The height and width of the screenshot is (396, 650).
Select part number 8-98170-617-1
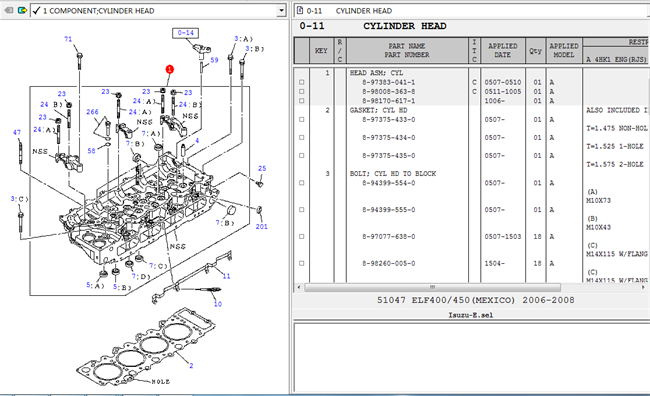coord(388,101)
